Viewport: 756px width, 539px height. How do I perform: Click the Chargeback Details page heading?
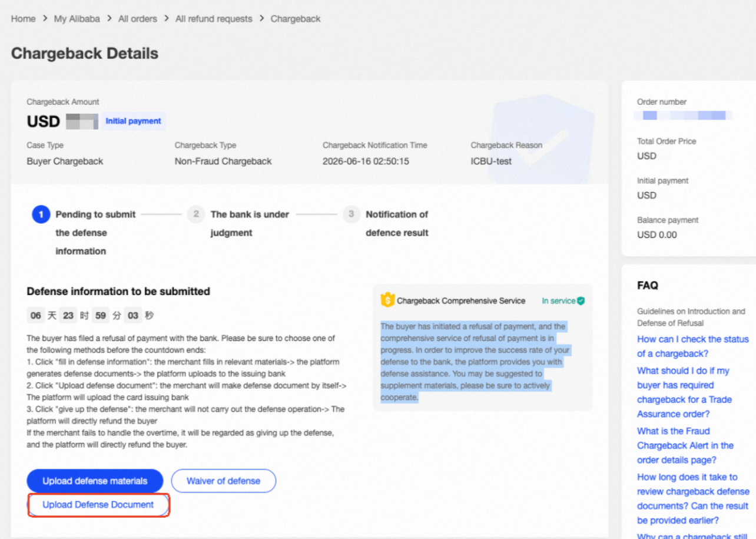tap(85, 54)
